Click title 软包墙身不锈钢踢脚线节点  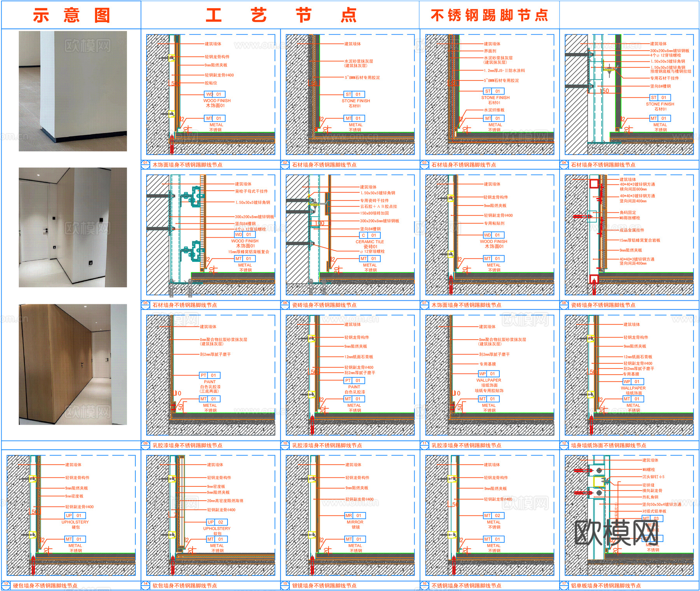[x=185, y=586]
